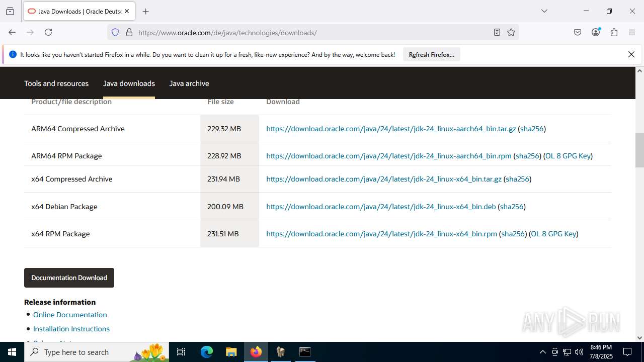Open the terminal window taskbar icon

coord(305,352)
